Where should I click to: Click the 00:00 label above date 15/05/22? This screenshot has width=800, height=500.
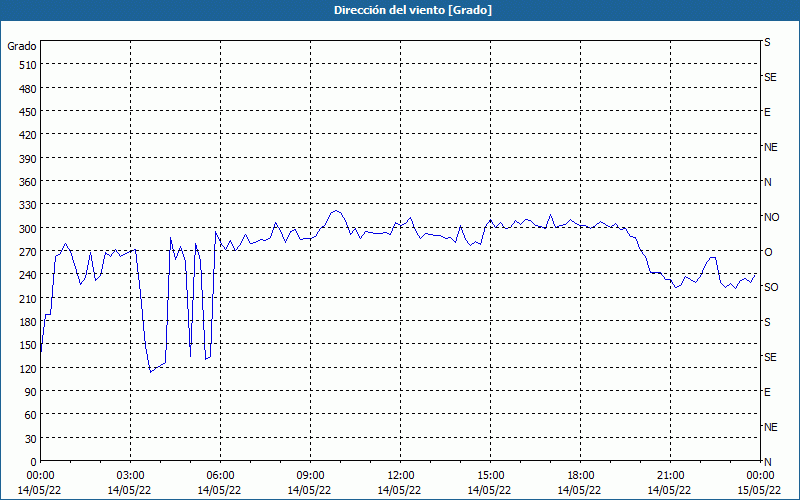(760, 476)
